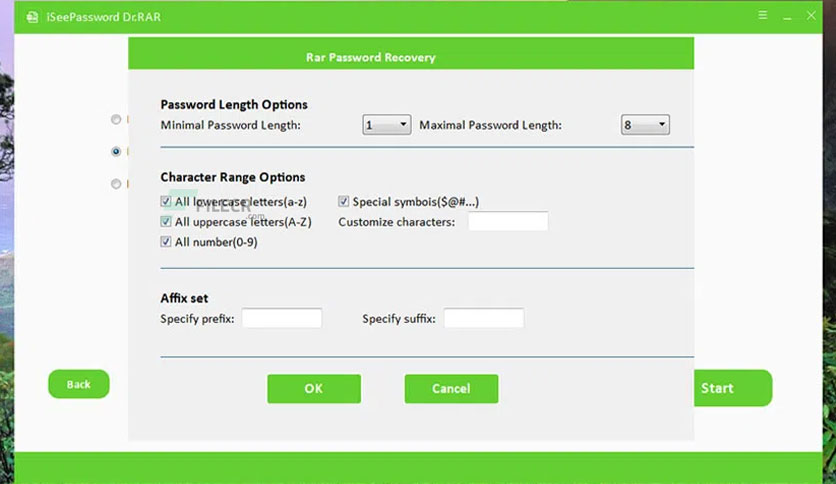Click the Rar Password Recovery dialog title
The image size is (836, 484).
coord(371,58)
